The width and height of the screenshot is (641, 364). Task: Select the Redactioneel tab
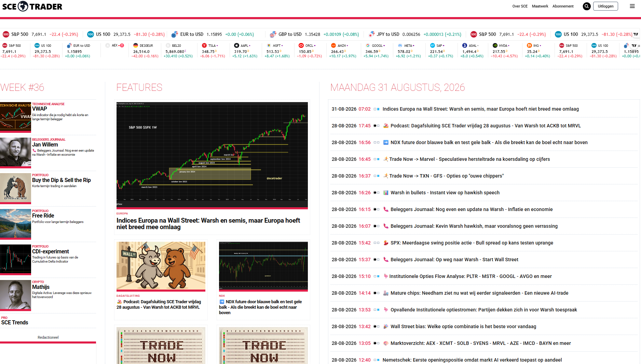[48, 337]
